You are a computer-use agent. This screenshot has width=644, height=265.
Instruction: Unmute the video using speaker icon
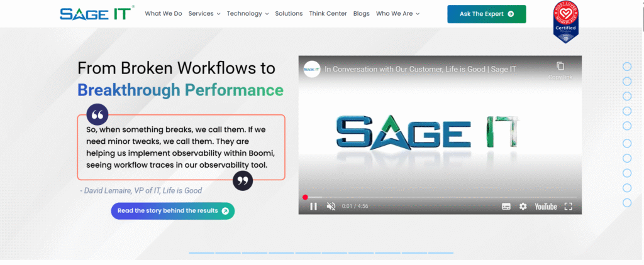coord(331,207)
